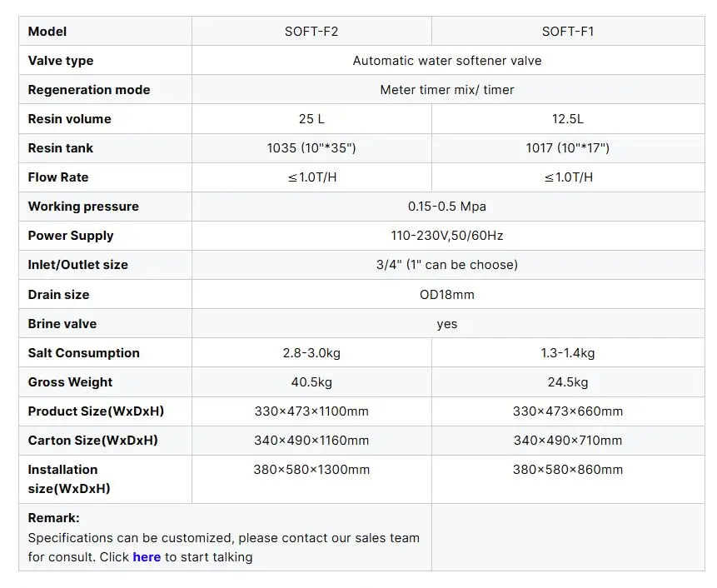
Task: Select the 12.5L resin volume cell
Action: (568, 119)
